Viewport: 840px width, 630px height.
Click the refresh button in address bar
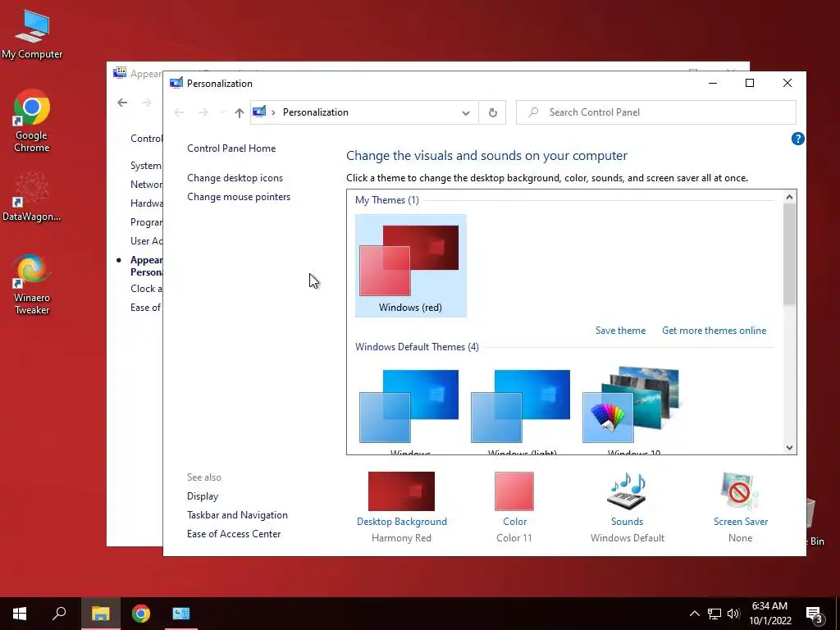pos(492,112)
